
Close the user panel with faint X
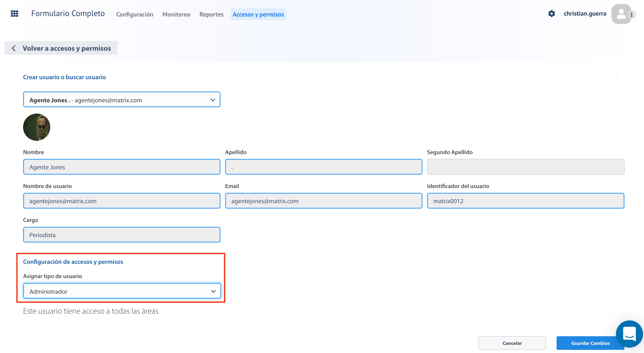click(616, 78)
